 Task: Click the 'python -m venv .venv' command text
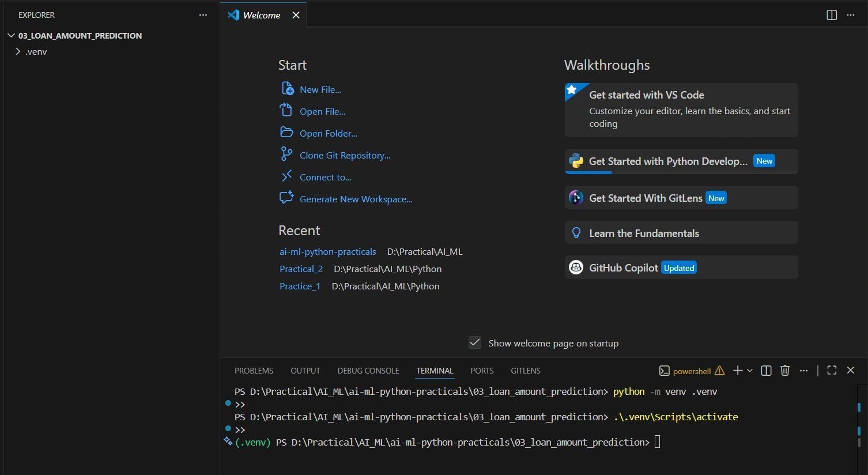(x=665, y=391)
